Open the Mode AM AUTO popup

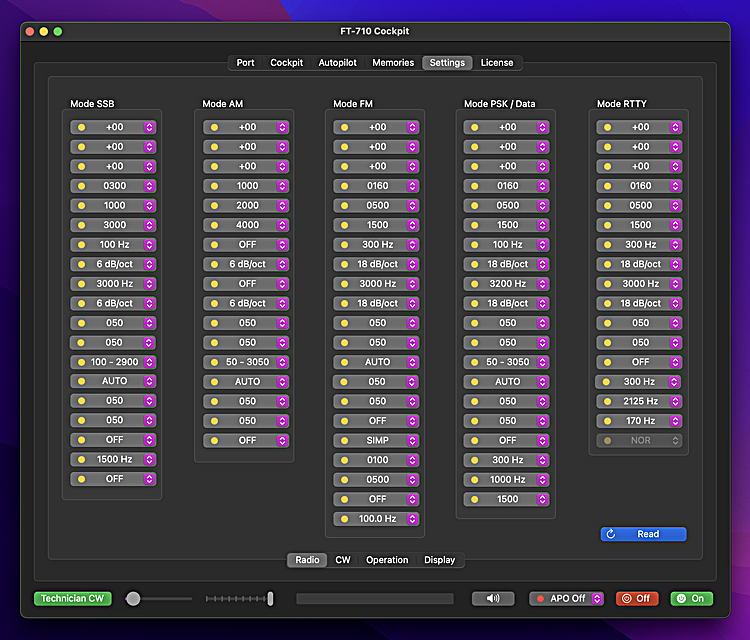coord(246,382)
